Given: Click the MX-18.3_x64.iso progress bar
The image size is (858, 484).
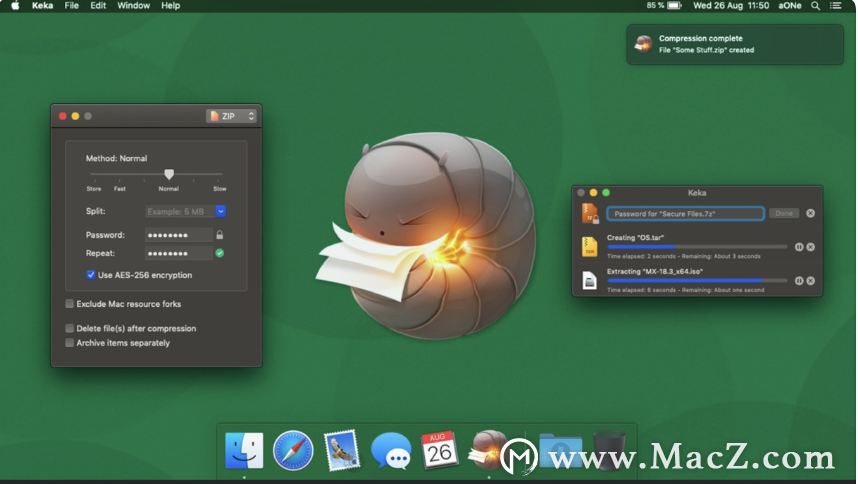Looking at the screenshot, I should point(697,281).
